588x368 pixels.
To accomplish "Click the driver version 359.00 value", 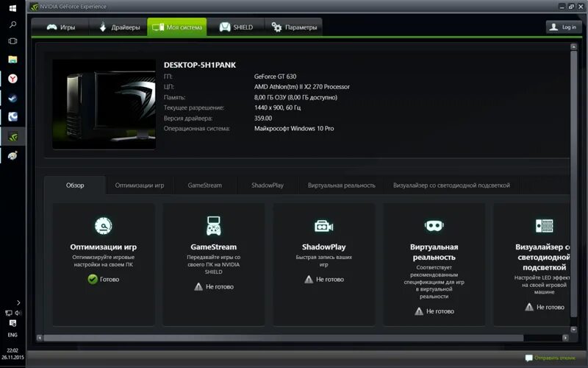I will (263, 118).
